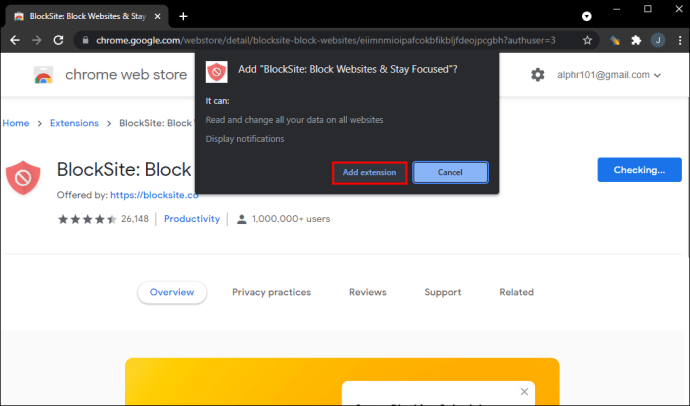Open the Productivity category link

point(192,219)
